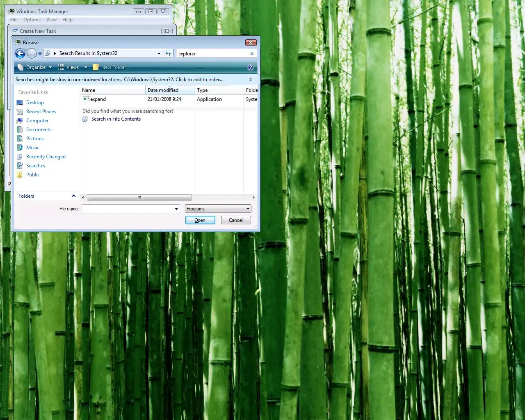This screenshot has height=420, width=525.
Task: Dismiss the non-indexed locations info bar
Action: click(x=251, y=80)
